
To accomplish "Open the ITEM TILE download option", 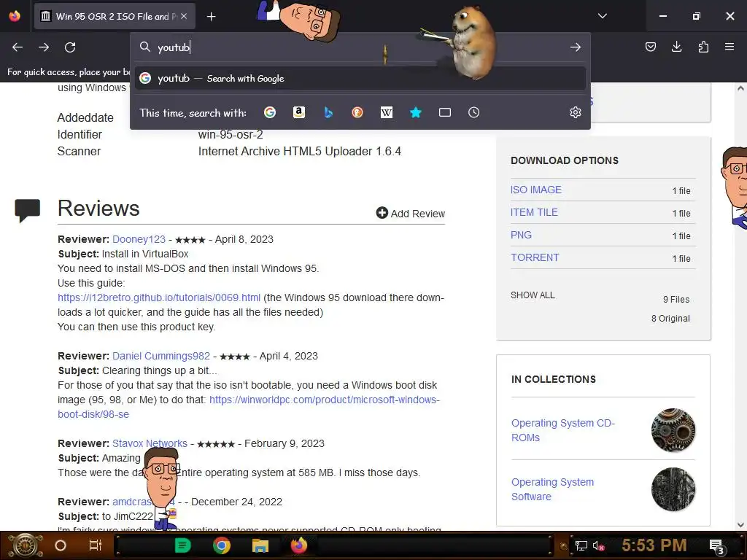I will pos(534,212).
